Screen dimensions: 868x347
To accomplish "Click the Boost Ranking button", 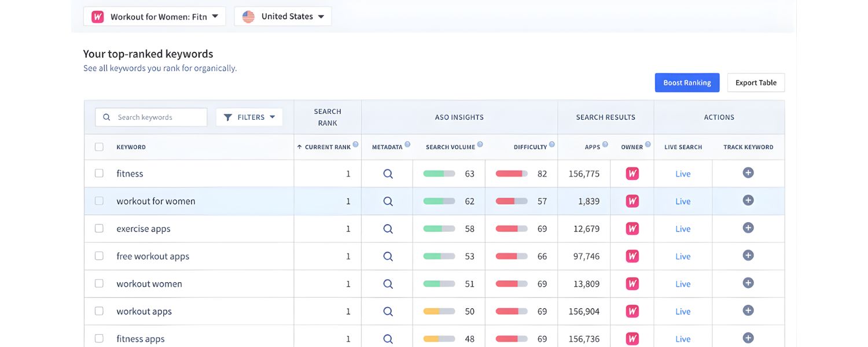I will (687, 82).
